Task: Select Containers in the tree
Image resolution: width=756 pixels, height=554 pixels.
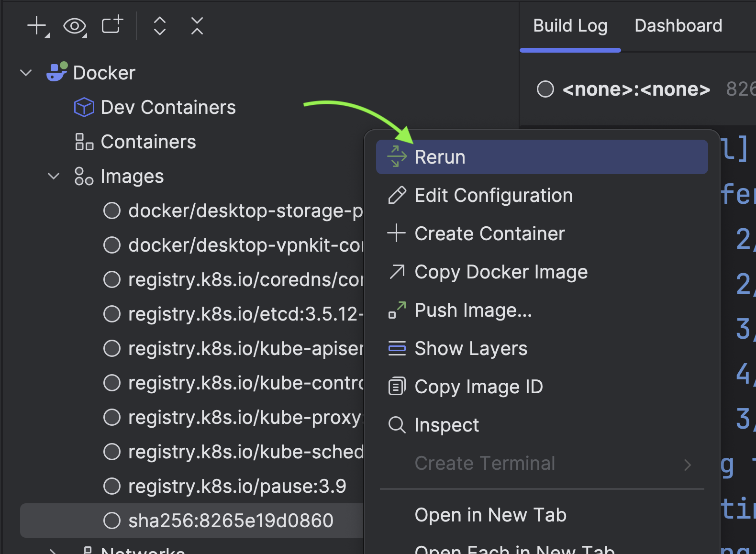Action: pos(148,142)
